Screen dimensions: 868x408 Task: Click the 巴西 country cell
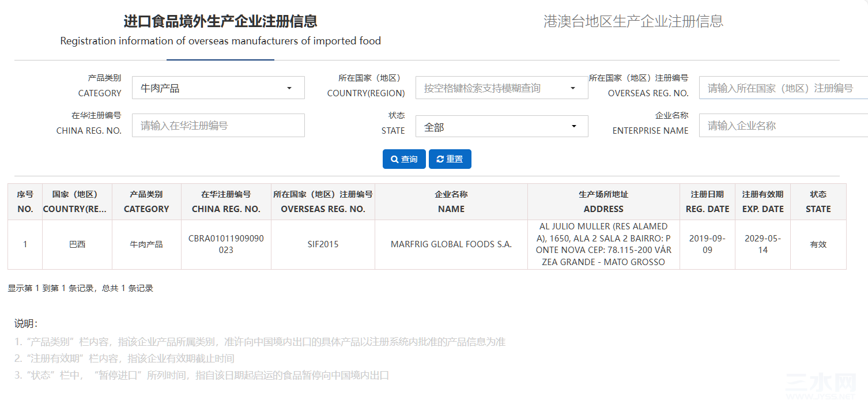tap(77, 244)
